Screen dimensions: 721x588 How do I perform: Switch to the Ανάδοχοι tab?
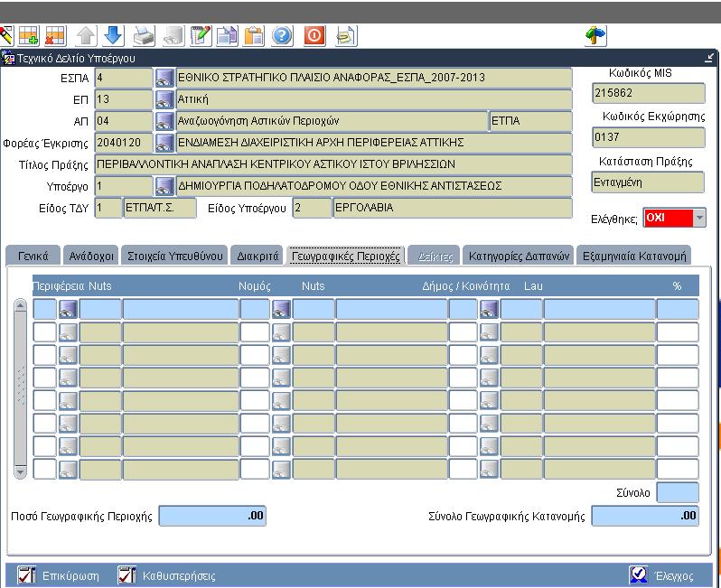point(91,256)
